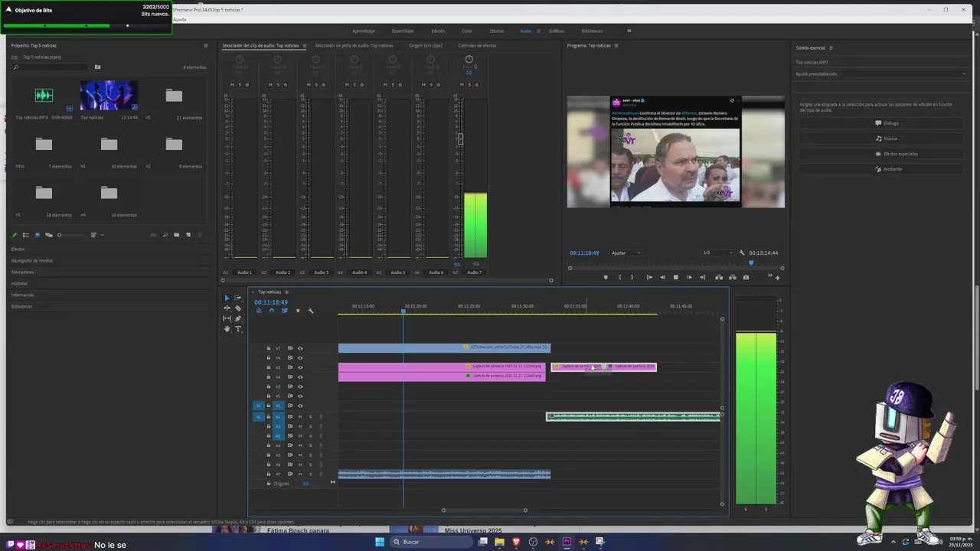
Task: Switch to Edición workspace
Action: (438, 31)
